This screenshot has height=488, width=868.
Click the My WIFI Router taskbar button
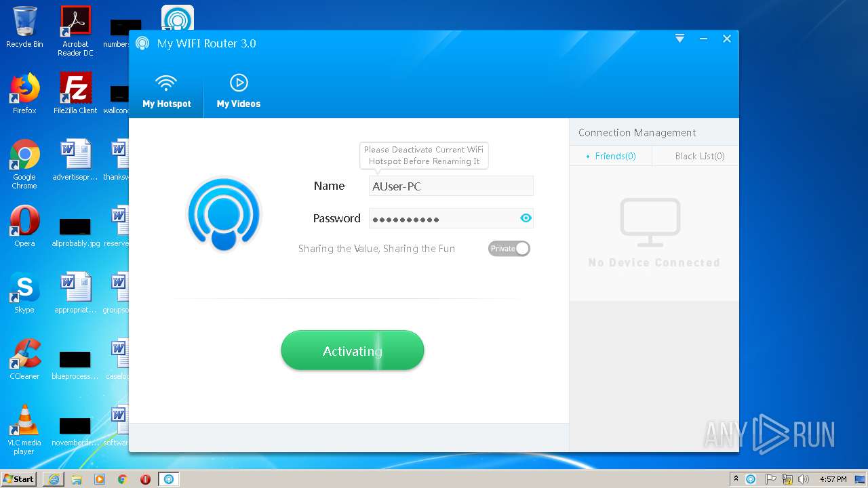(x=169, y=479)
